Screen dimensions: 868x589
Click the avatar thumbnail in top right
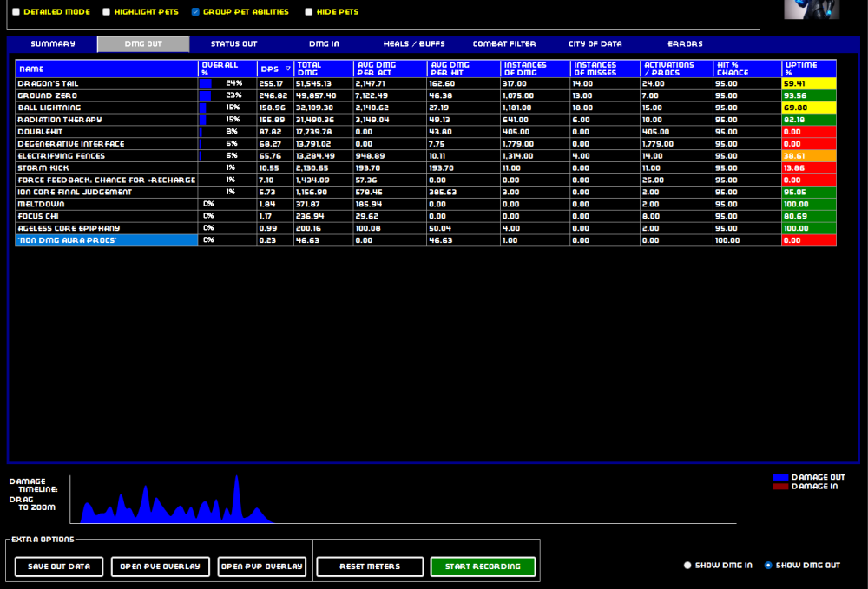coord(812,9)
